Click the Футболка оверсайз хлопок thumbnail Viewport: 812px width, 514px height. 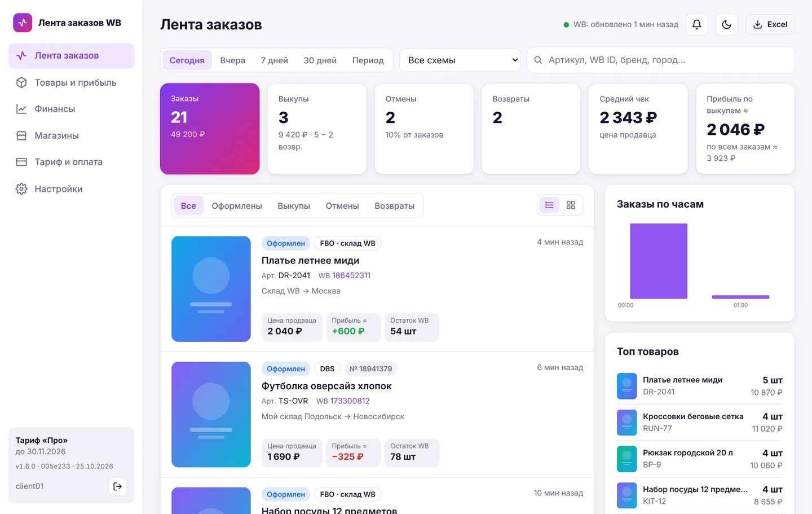click(x=211, y=415)
